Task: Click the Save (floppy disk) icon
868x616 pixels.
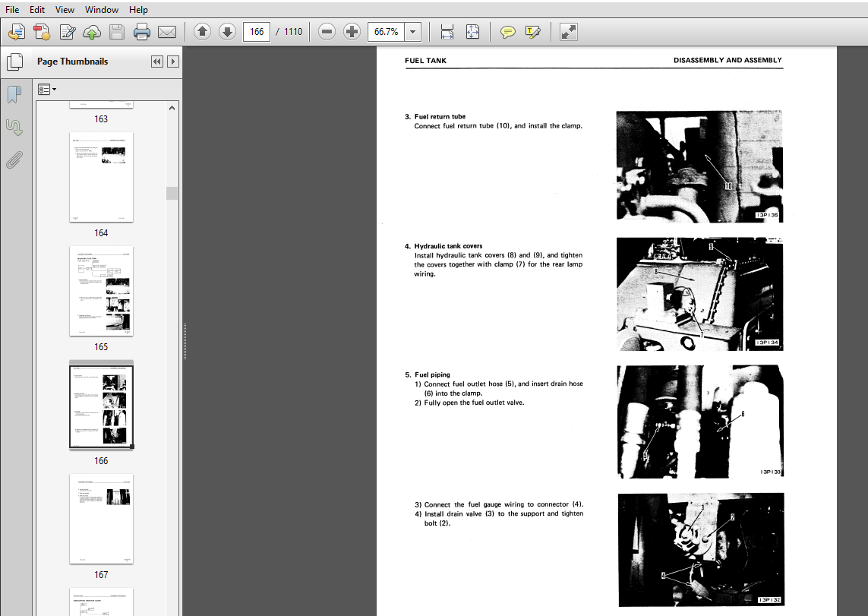Action: click(117, 32)
